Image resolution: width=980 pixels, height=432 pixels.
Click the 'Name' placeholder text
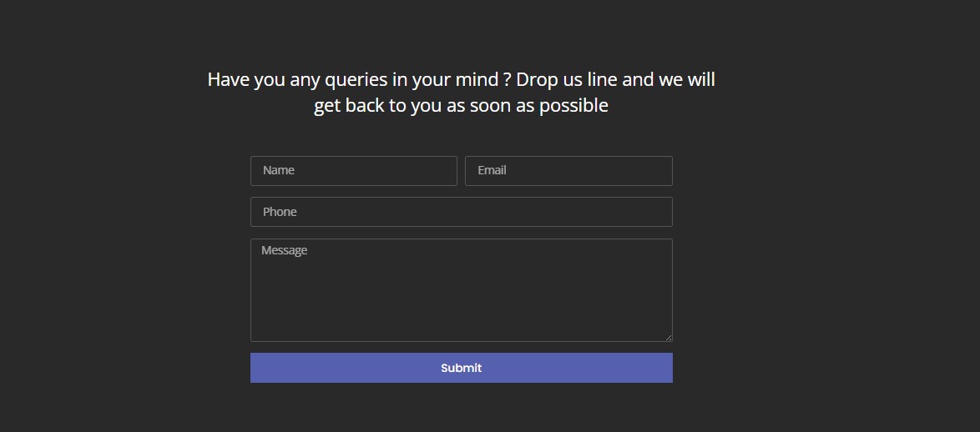pyautogui.click(x=279, y=170)
